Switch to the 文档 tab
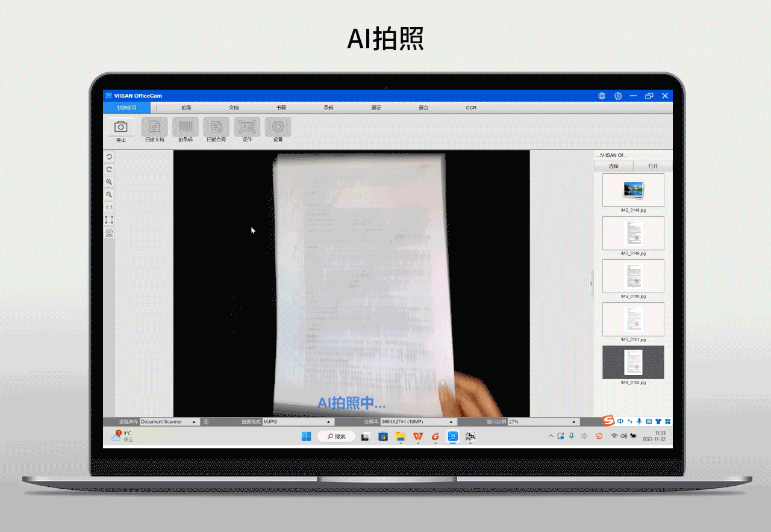The image size is (771, 532). [x=234, y=108]
